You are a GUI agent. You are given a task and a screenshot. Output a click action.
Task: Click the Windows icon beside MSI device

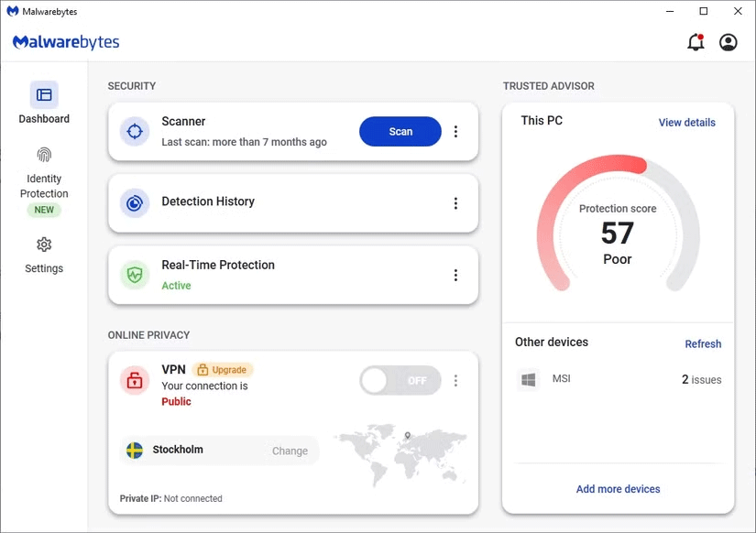528,379
